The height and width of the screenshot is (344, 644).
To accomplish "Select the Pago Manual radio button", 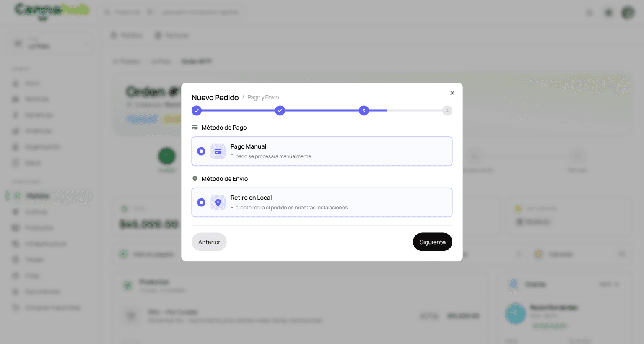I will [x=201, y=151].
